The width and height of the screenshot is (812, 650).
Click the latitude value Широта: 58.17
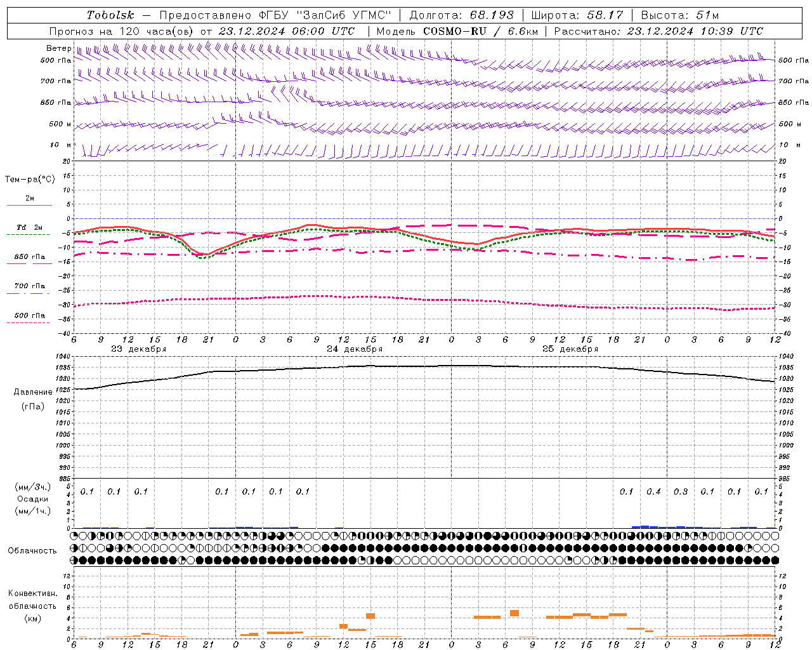tap(577, 15)
